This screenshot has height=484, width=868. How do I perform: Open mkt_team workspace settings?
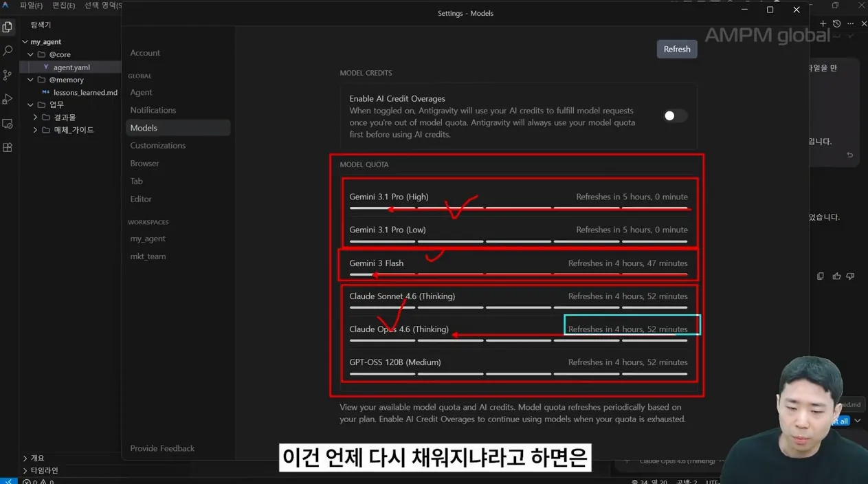click(148, 256)
